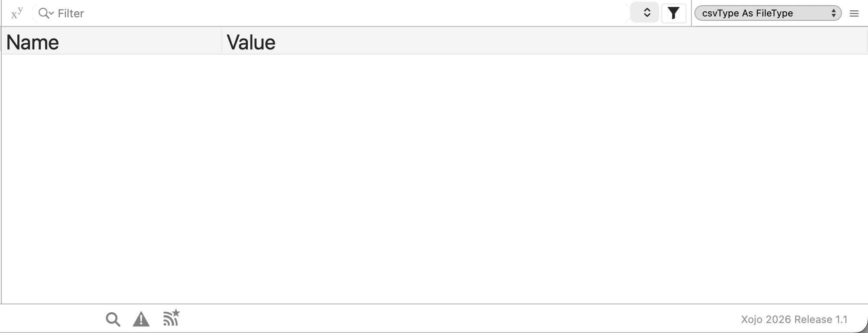Click the x^y expression icon

pos(17,13)
